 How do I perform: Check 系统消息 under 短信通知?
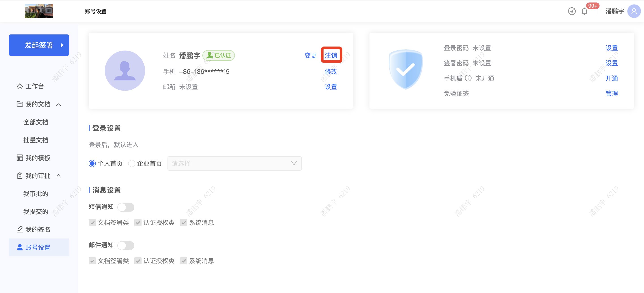(184, 222)
